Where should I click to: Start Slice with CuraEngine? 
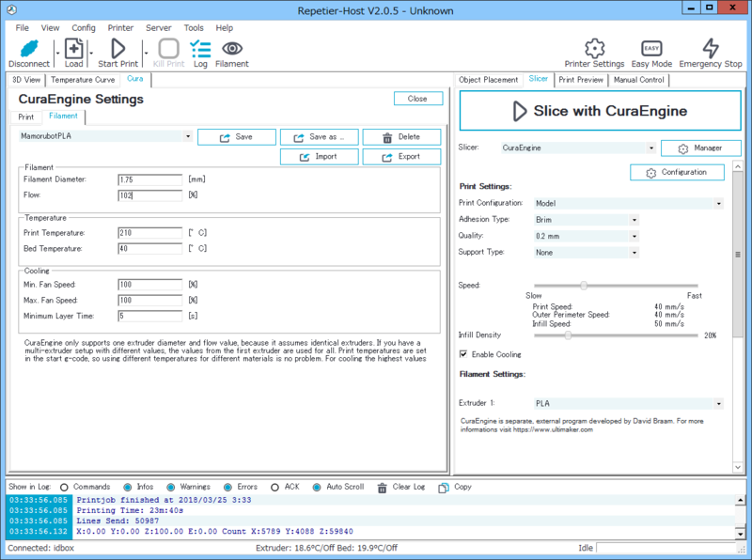pos(601,111)
